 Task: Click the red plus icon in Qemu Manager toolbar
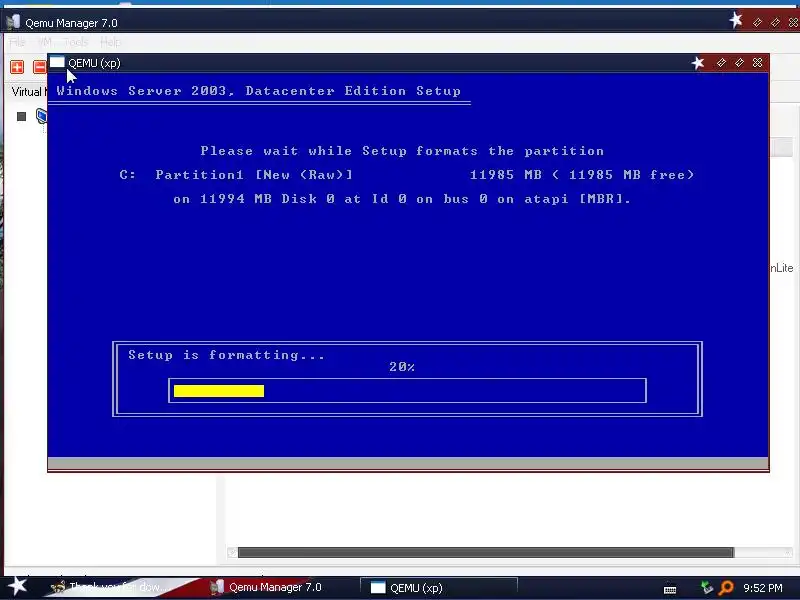(17, 67)
